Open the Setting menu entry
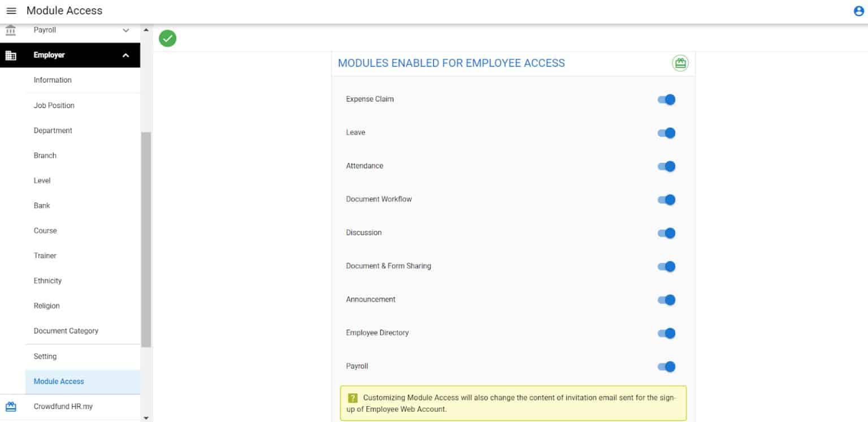 click(x=45, y=356)
